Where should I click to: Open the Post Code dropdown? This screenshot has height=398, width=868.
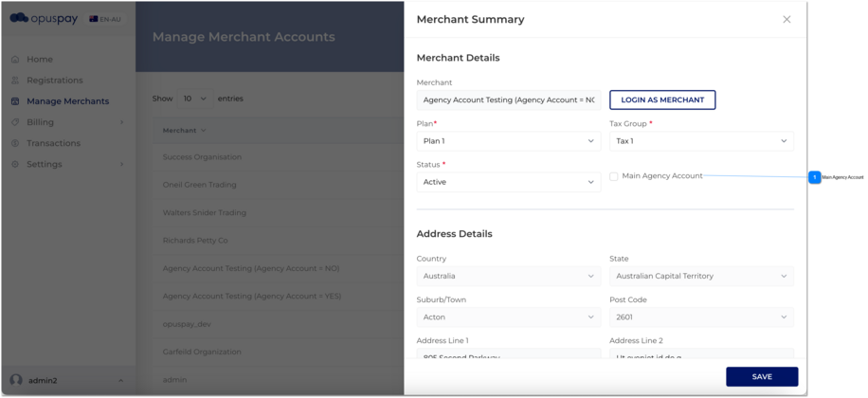[701, 317]
